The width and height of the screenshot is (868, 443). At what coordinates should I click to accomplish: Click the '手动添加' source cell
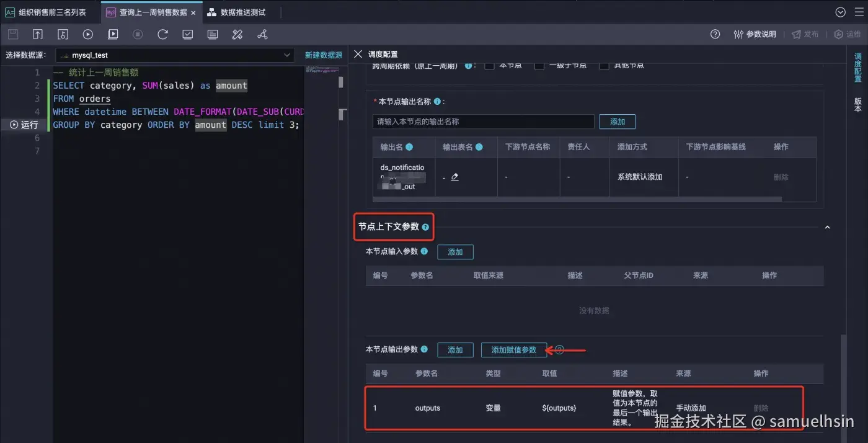691,408
